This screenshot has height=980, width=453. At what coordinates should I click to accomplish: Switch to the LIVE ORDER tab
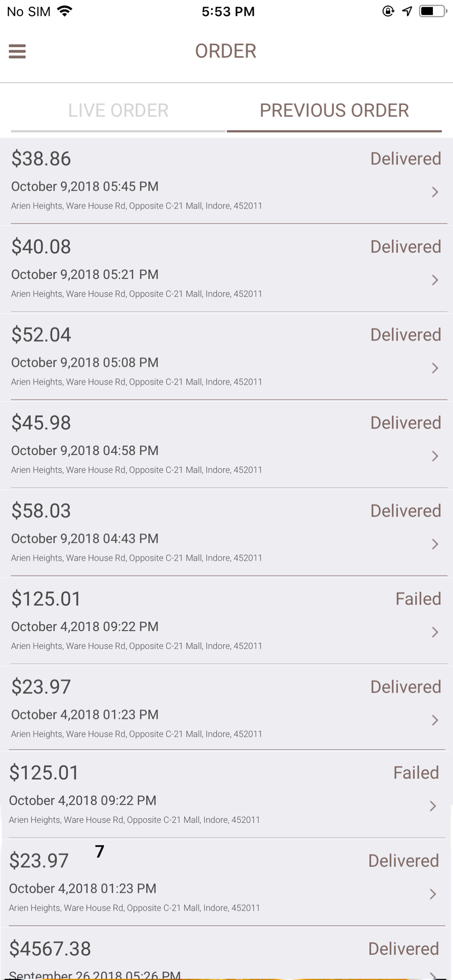pyautogui.click(x=118, y=111)
